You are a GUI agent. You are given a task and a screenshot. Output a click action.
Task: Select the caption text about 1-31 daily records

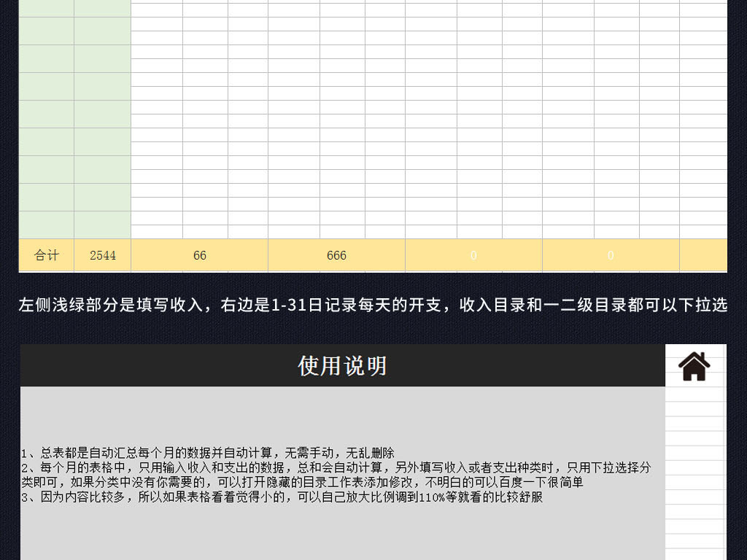click(x=373, y=306)
